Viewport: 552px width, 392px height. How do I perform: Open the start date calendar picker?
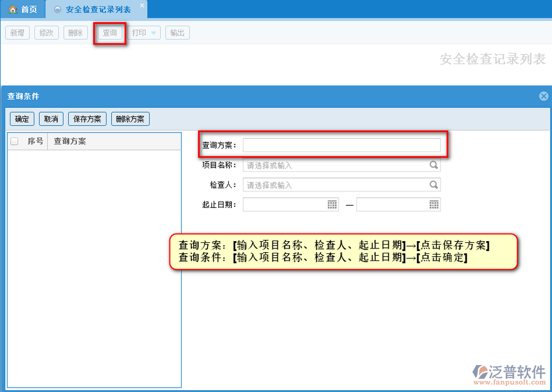332,205
